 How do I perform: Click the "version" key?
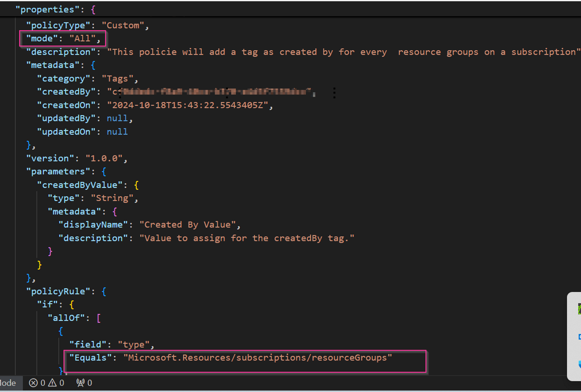[50, 158]
